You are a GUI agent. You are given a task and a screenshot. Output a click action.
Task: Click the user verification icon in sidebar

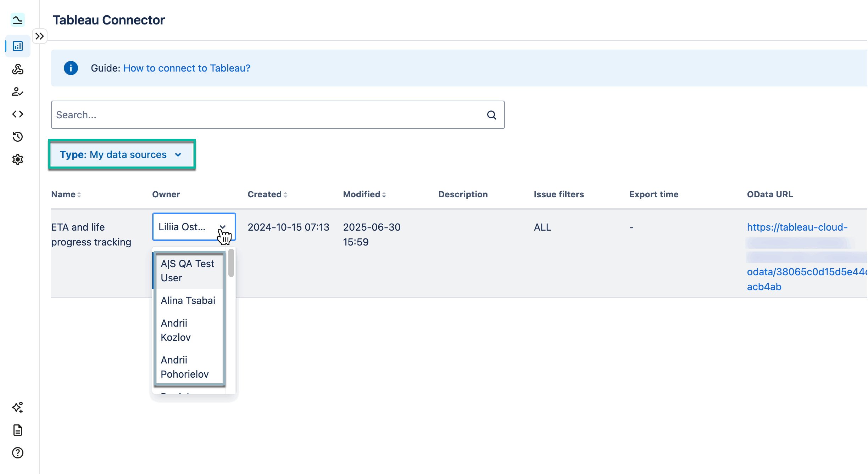[x=17, y=92]
